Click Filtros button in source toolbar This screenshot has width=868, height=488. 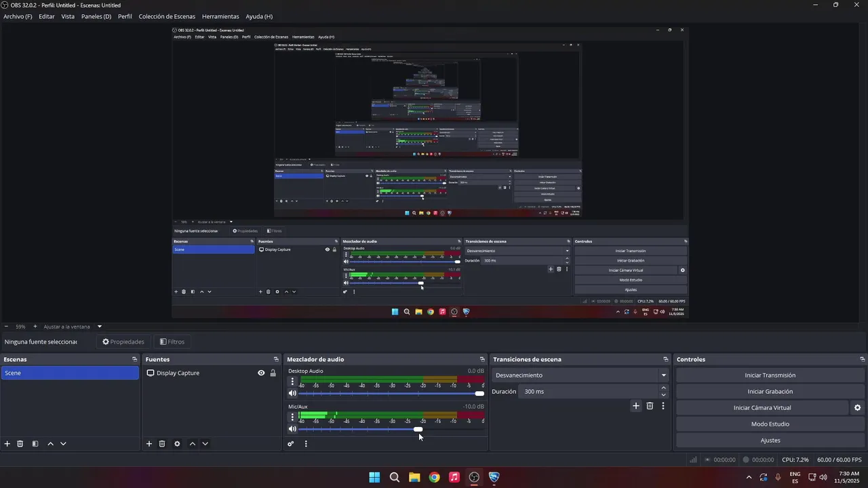(172, 342)
